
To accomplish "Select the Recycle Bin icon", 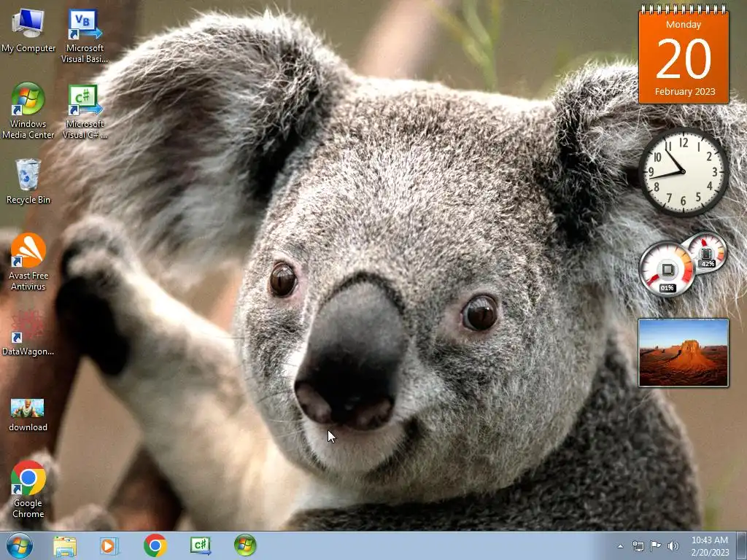I will [x=28, y=182].
